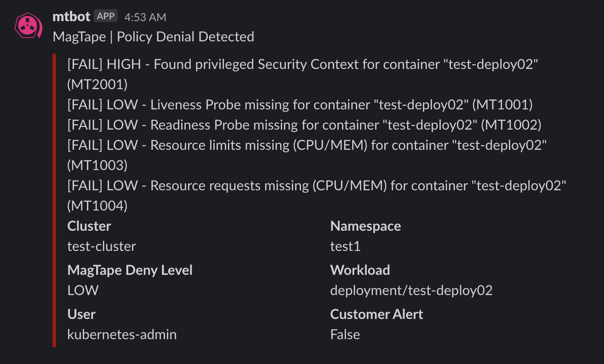Select the Resource requests missing failure line
The image size is (604, 364).
tap(316, 186)
